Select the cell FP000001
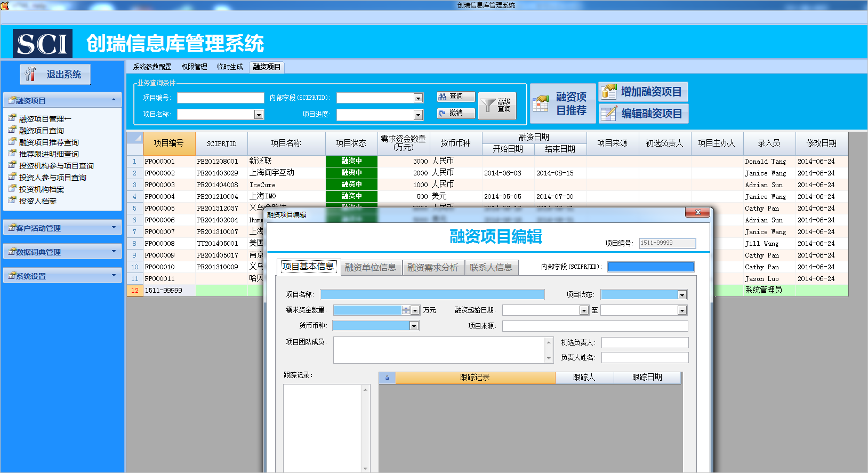This screenshot has width=868, height=473. coord(169,161)
